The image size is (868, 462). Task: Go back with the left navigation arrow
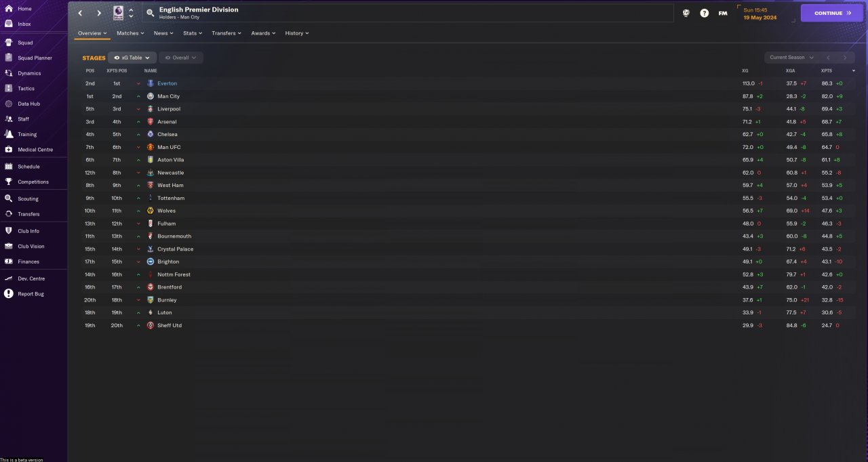tap(81, 13)
